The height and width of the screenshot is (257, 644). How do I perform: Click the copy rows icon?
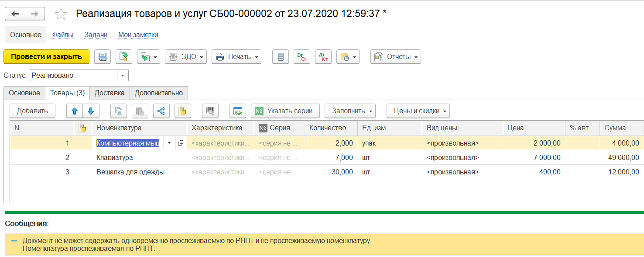[119, 111]
